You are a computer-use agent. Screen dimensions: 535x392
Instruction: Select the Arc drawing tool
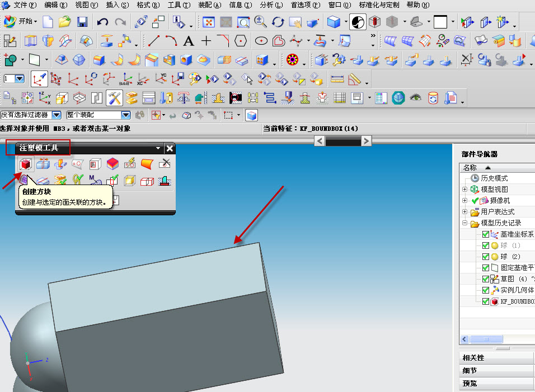click(x=171, y=41)
